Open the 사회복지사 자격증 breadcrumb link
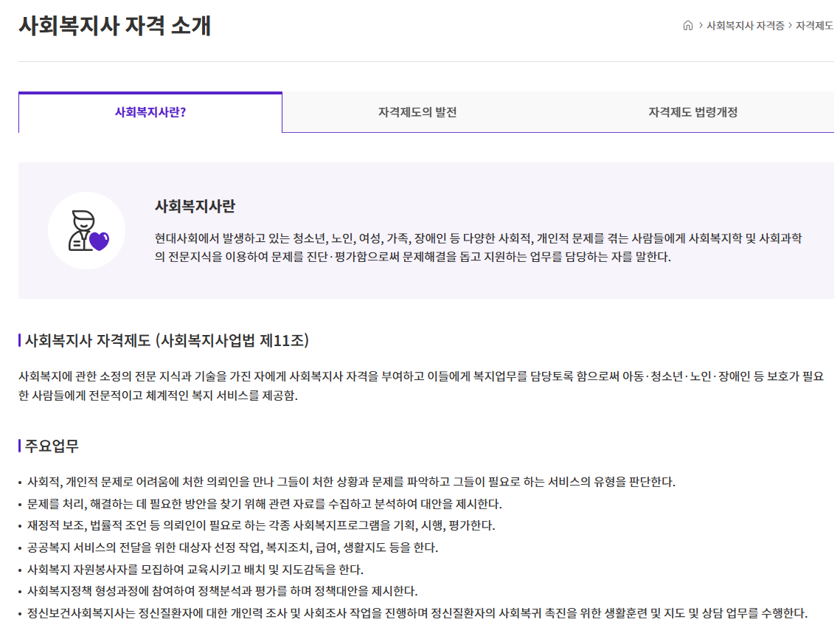Screen dimensions: 840x639 745,25
